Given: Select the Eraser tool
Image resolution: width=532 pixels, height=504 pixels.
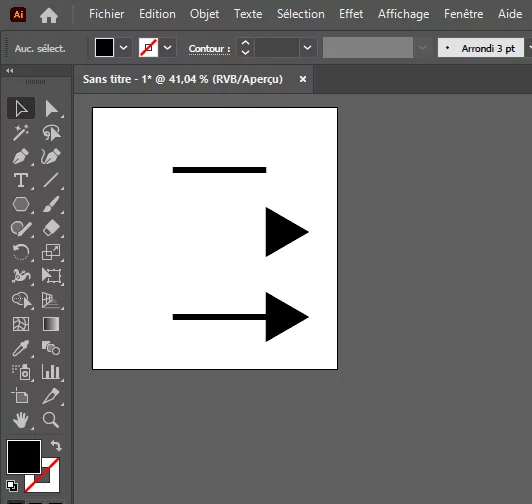Looking at the screenshot, I should (x=51, y=228).
